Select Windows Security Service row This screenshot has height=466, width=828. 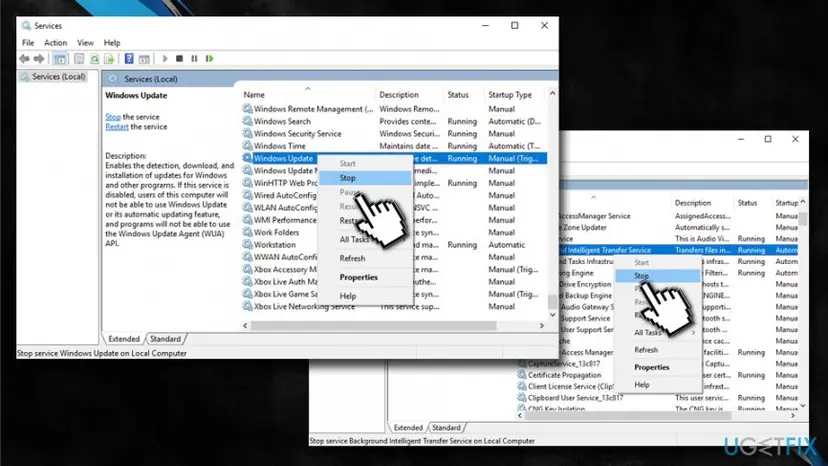394,133
